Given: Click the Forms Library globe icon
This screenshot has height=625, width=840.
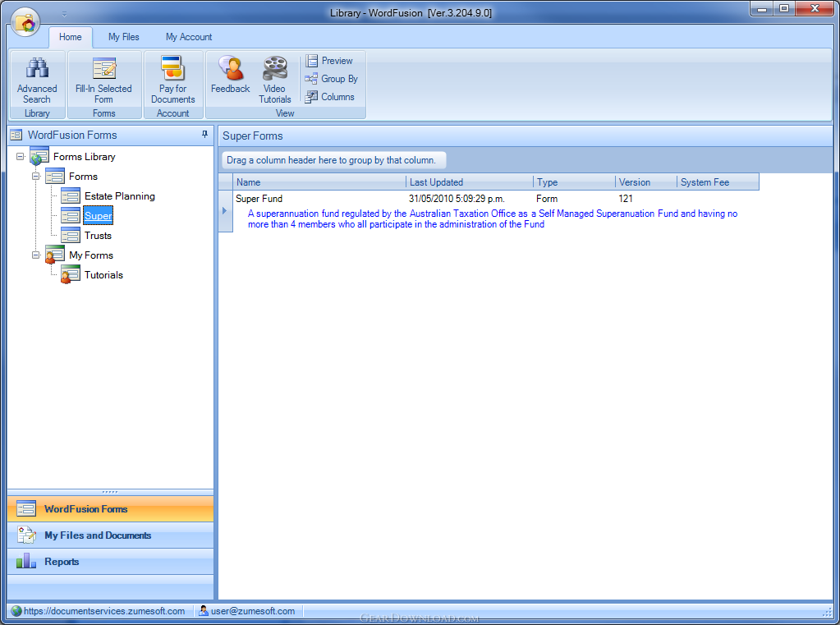Looking at the screenshot, I should [x=39, y=157].
